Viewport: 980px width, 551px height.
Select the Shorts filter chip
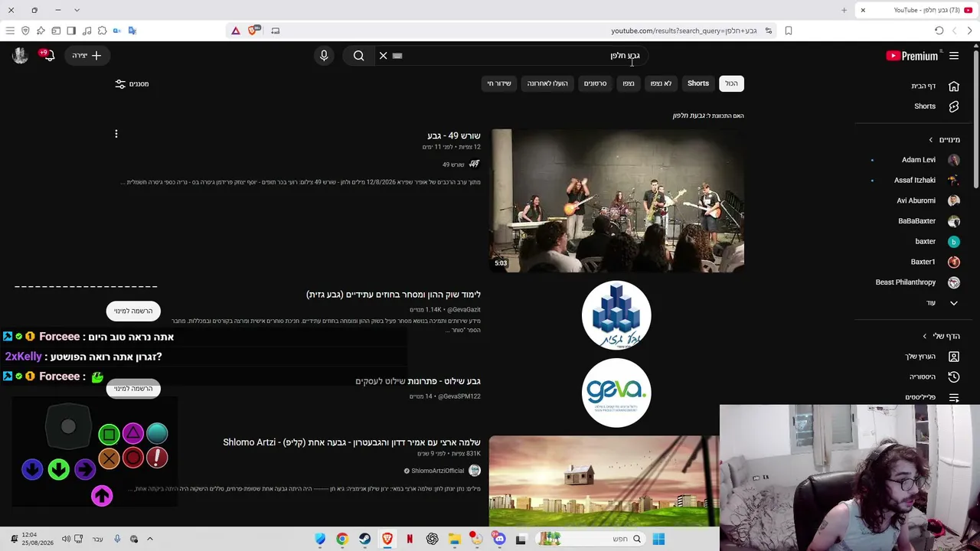pos(698,83)
